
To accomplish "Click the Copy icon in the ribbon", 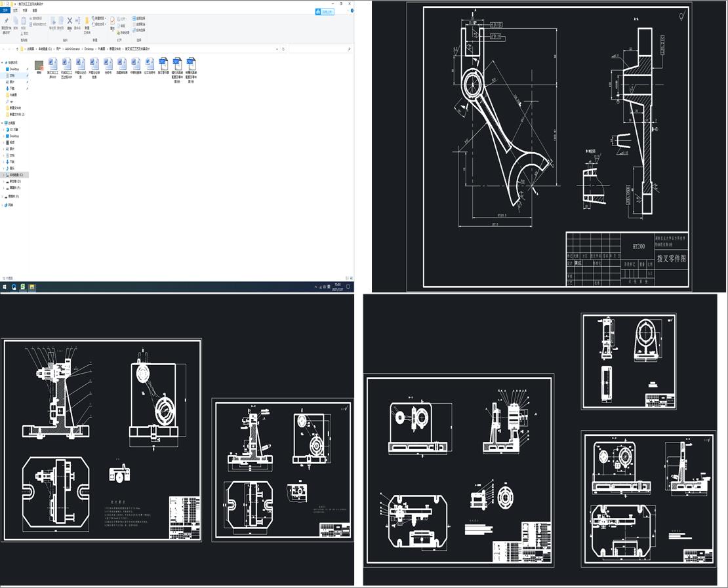I will (x=16, y=21).
